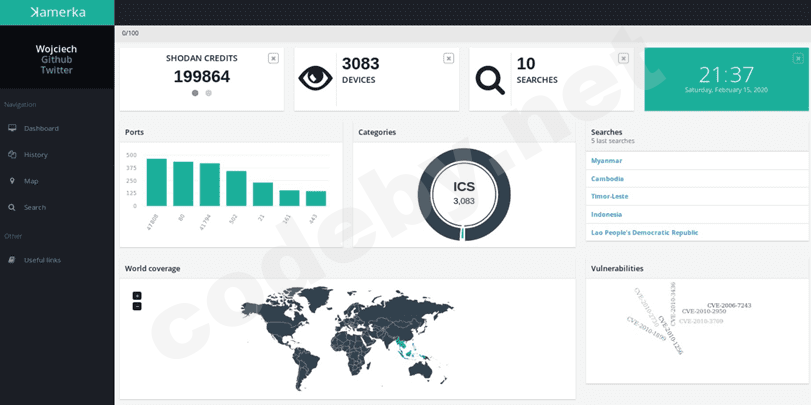Click the Search magnifier sidebar icon
811x405 pixels.
point(12,207)
